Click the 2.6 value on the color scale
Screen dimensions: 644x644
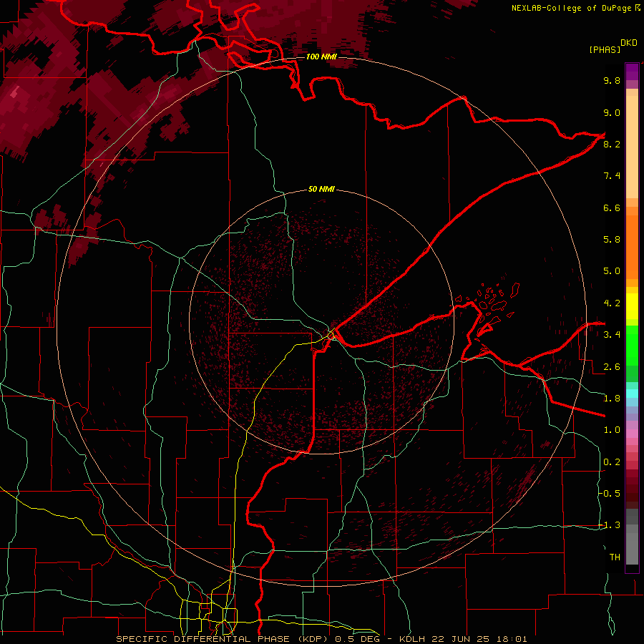click(612, 367)
